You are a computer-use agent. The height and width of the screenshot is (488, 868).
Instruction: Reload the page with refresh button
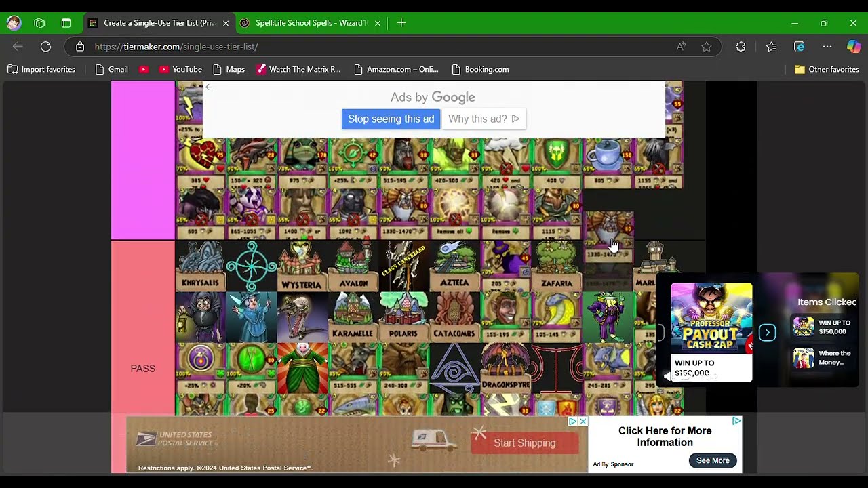coord(45,47)
